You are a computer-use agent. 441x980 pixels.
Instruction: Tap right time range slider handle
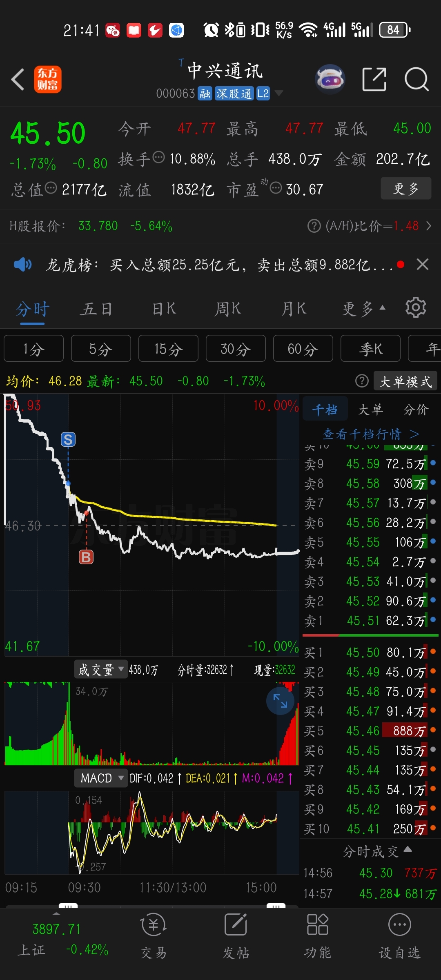coord(276,905)
